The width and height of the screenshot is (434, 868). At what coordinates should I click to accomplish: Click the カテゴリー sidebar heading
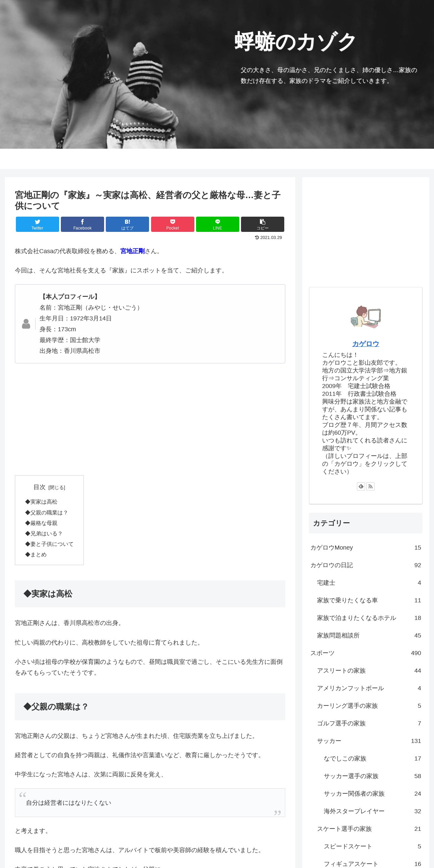(x=366, y=523)
